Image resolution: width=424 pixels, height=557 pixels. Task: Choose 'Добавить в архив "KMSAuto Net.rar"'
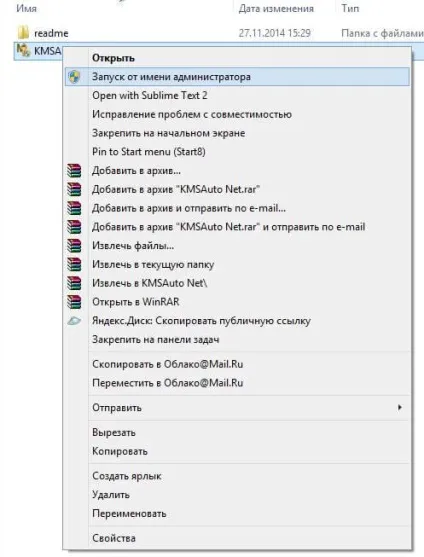(237, 190)
